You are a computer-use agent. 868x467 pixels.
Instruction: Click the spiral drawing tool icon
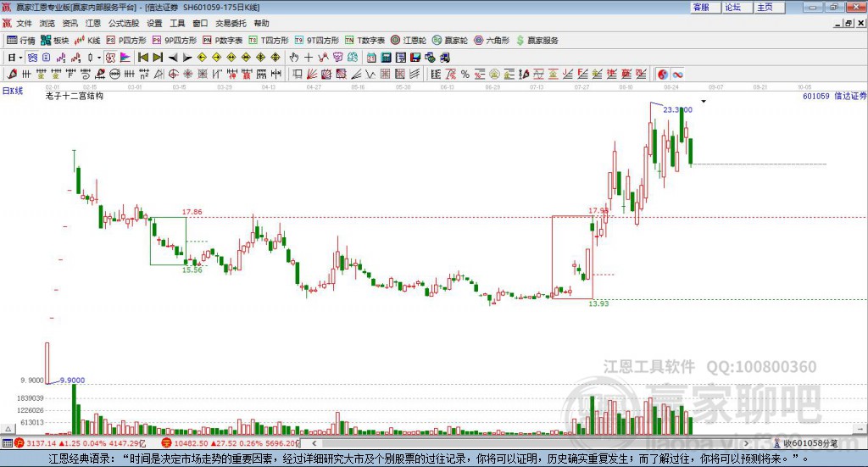86,74
